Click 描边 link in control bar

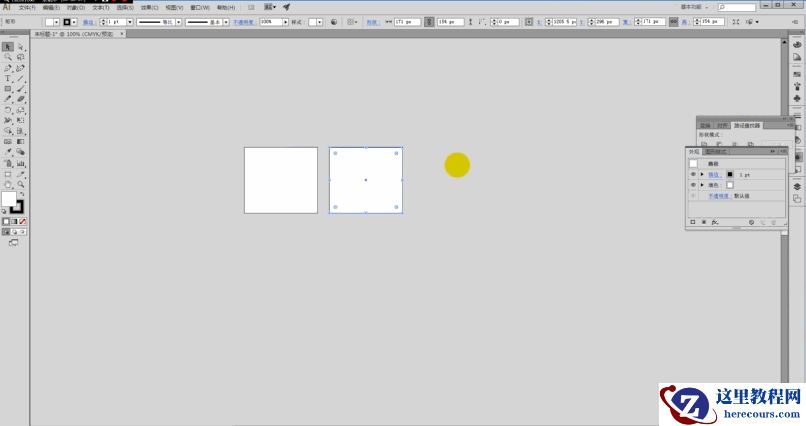coord(88,22)
